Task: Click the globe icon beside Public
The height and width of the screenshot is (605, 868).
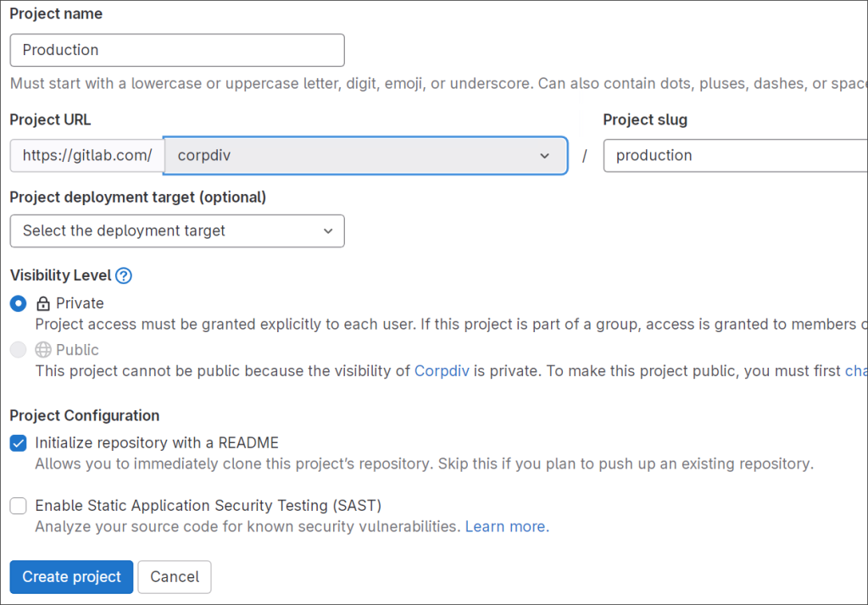Action: (43, 350)
